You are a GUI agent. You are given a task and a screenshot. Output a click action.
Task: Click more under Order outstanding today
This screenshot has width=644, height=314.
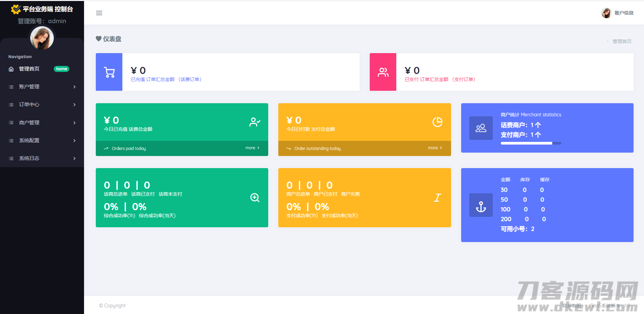(x=435, y=148)
